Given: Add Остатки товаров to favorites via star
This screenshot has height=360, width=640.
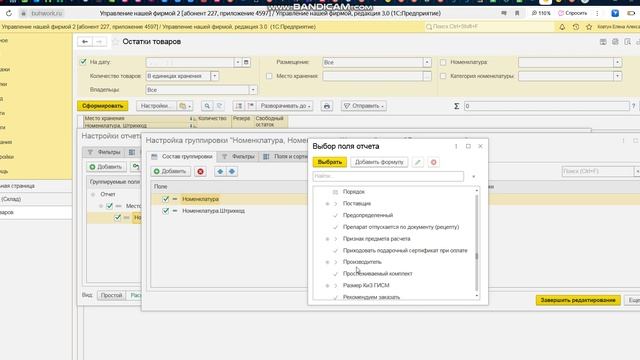Looking at the screenshot, I should click(115, 42).
